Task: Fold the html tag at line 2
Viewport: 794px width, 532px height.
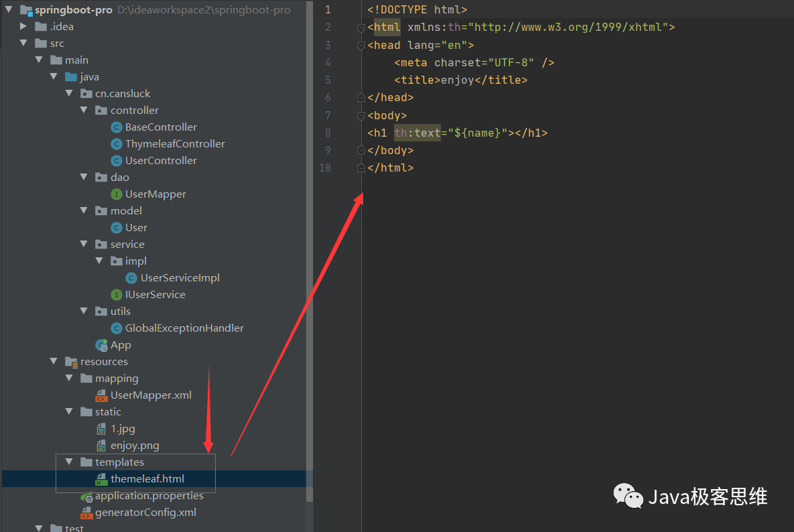Action: (x=361, y=28)
